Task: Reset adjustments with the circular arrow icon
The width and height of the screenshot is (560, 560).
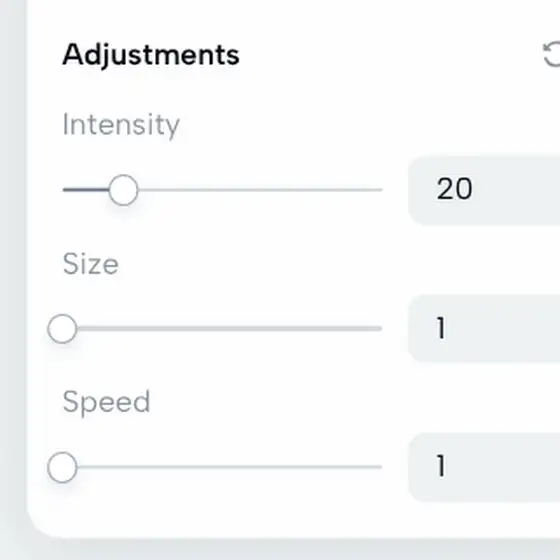Action: coord(552,54)
